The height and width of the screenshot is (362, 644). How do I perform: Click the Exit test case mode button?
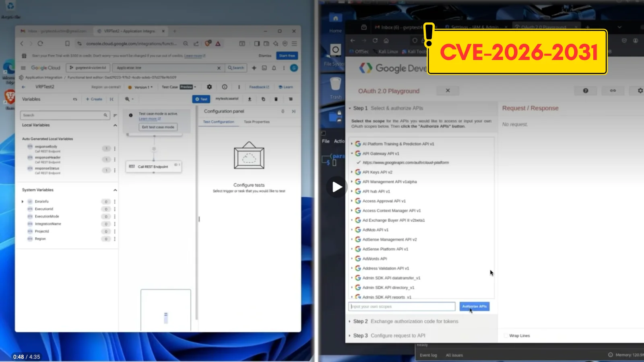pyautogui.click(x=158, y=127)
